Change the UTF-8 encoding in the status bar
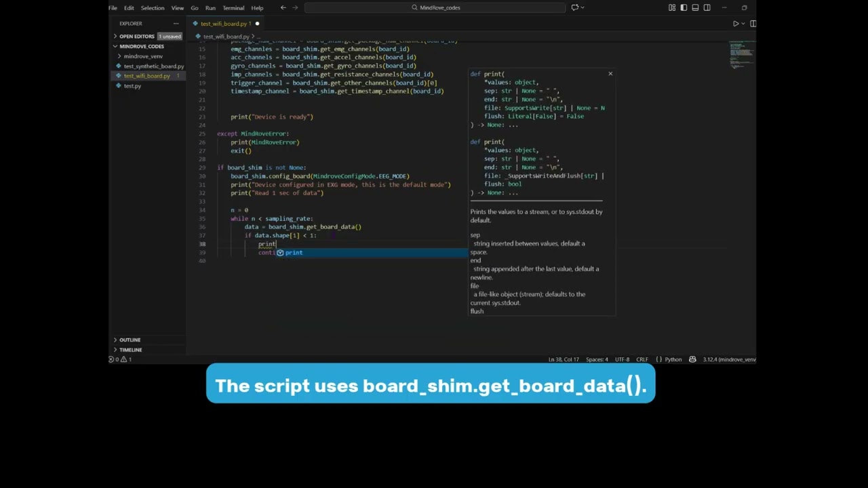 coord(623,359)
